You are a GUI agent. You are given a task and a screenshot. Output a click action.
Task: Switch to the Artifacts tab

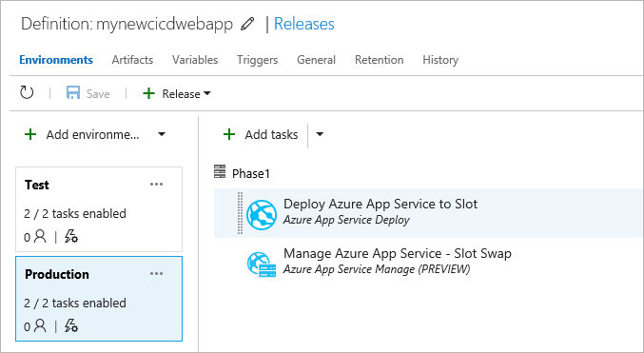(132, 60)
